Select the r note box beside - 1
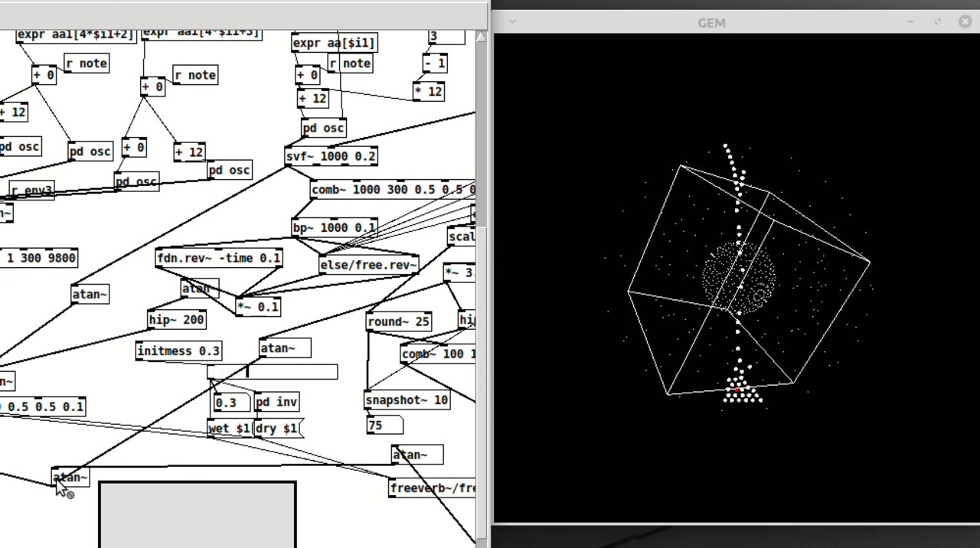The image size is (980, 548). pyautogui.click(x=350, y=63)
